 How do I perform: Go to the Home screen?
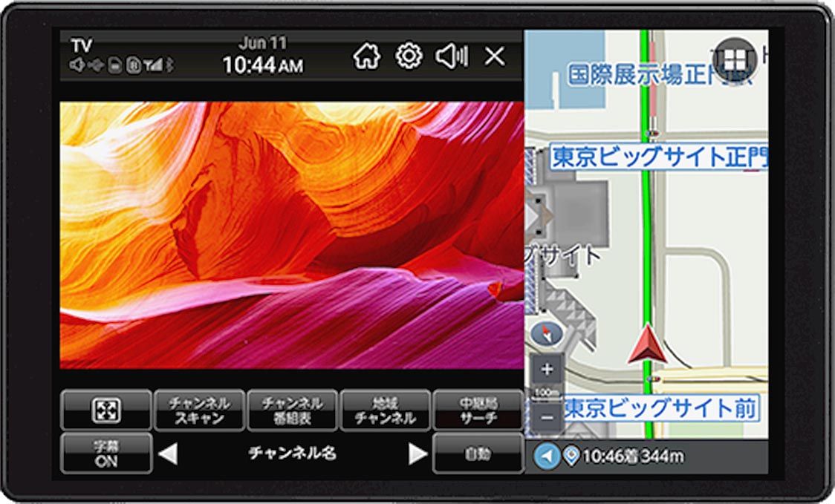tap(366, 56)
